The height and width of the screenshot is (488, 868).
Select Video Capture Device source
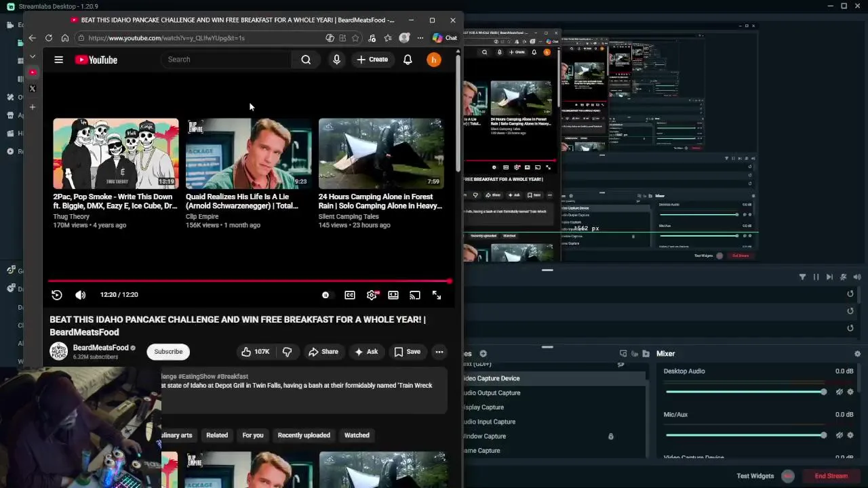[x=555, y=378]
